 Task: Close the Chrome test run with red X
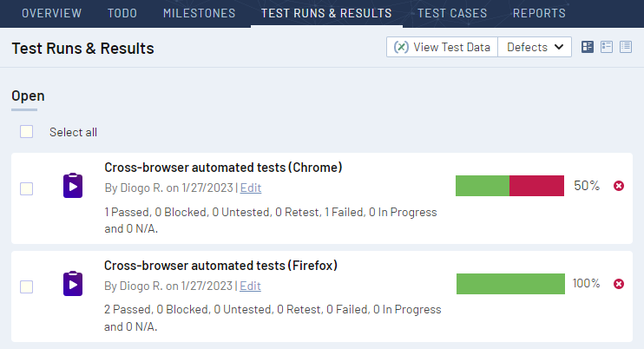coord(619,186)
